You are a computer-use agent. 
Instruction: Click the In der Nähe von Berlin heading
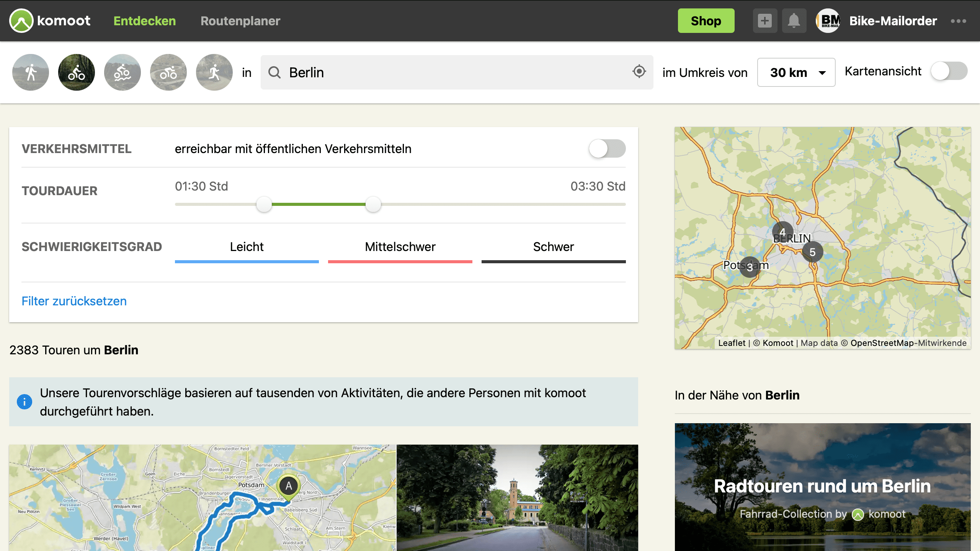[737, 395]
